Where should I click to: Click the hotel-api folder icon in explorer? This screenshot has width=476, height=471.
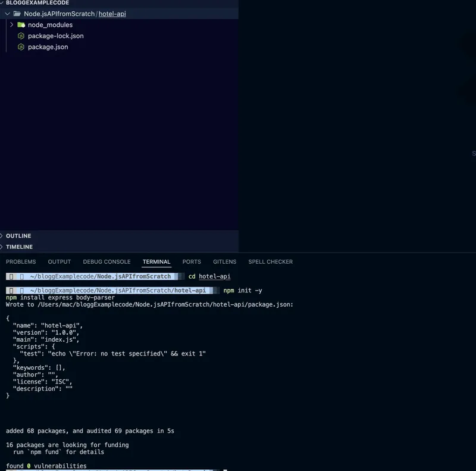18,13
